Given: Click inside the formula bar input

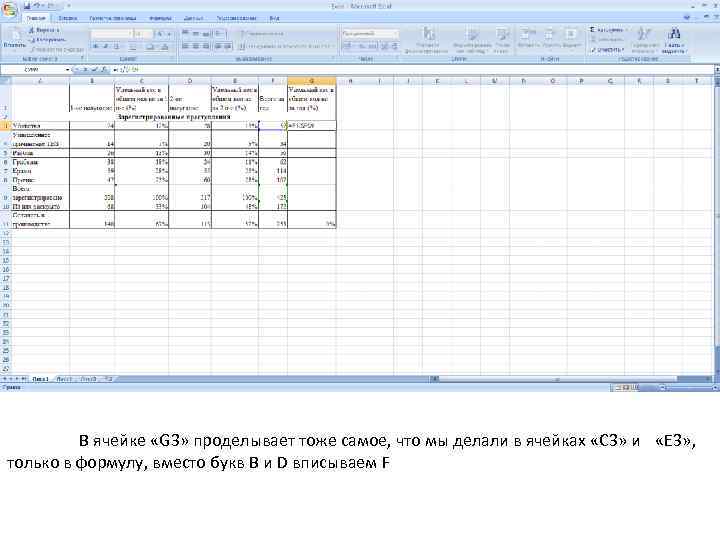Looking at the screenshot, I should point(413,70).
